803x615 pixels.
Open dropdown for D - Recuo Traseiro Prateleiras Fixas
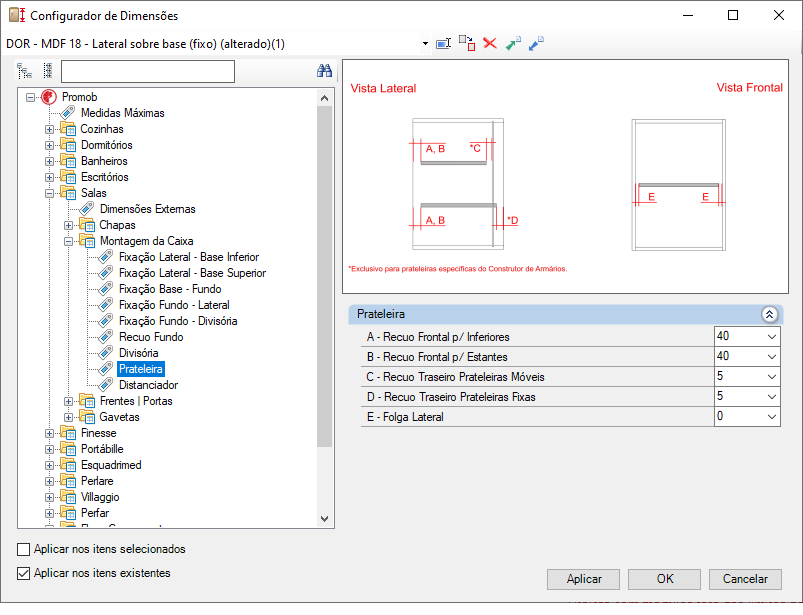point(772,397)
